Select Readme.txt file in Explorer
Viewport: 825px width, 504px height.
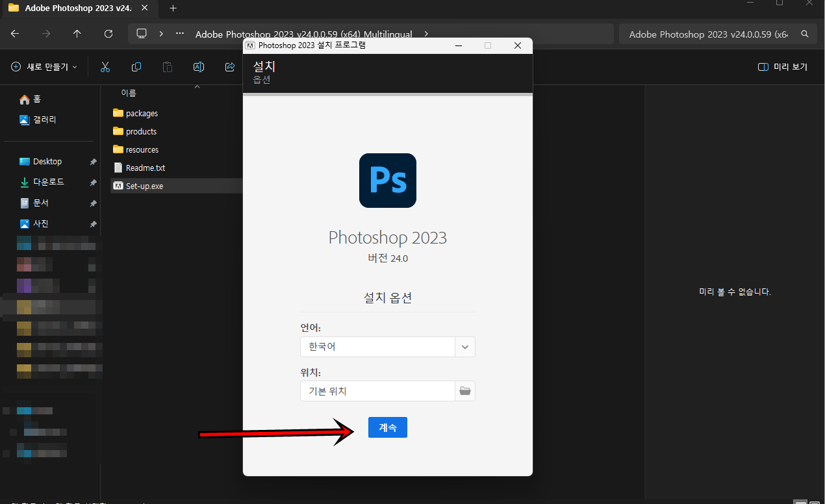point(139,168)
